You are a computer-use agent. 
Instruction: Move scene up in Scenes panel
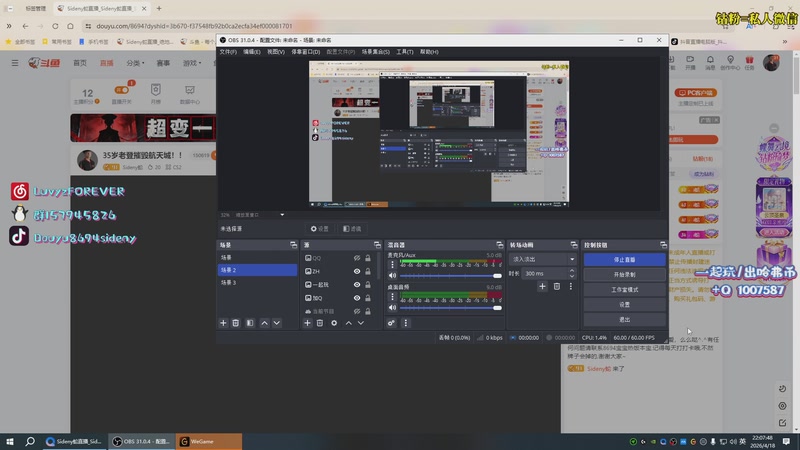tap(264, 323)
